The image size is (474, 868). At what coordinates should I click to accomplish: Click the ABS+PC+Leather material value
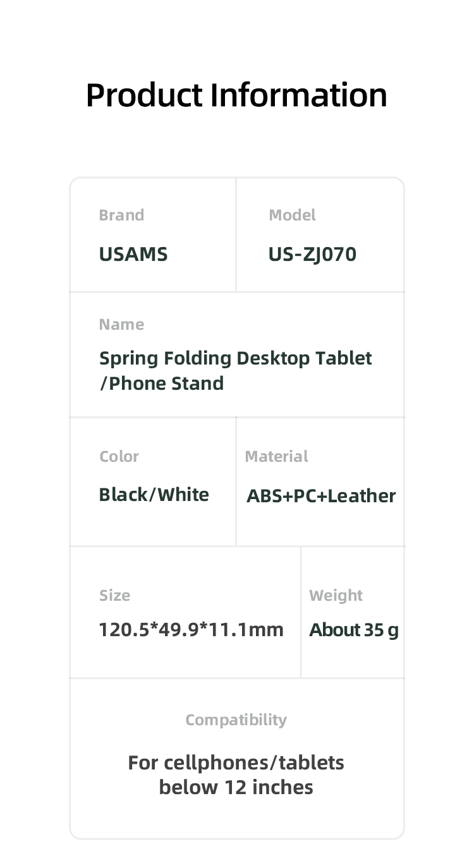pyautogui.click(x=321, y=496)
